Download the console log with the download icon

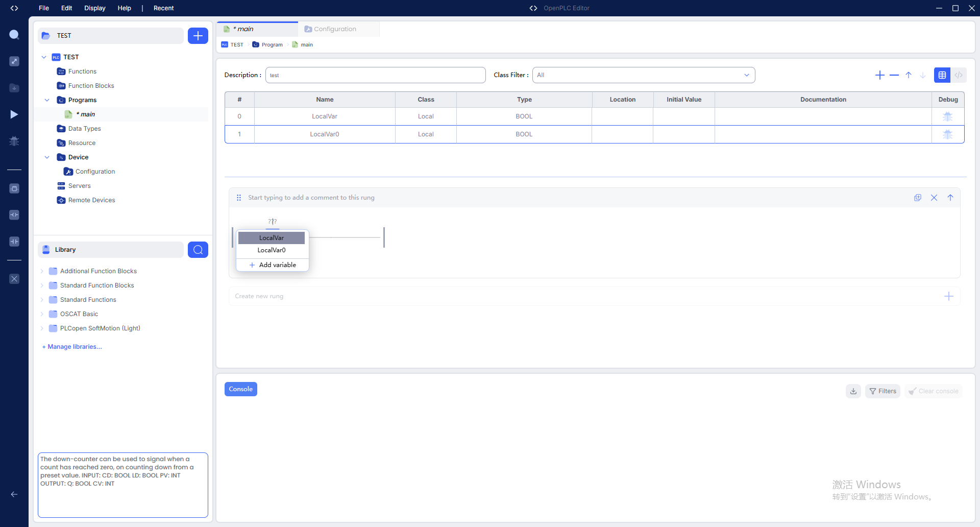(x=853, y=391)
